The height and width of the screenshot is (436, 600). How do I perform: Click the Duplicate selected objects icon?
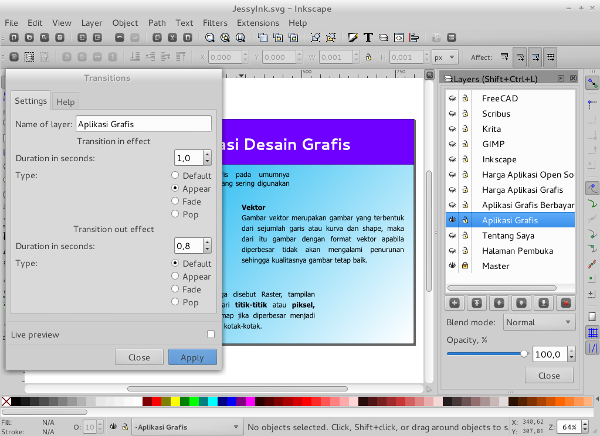(262, 38)
